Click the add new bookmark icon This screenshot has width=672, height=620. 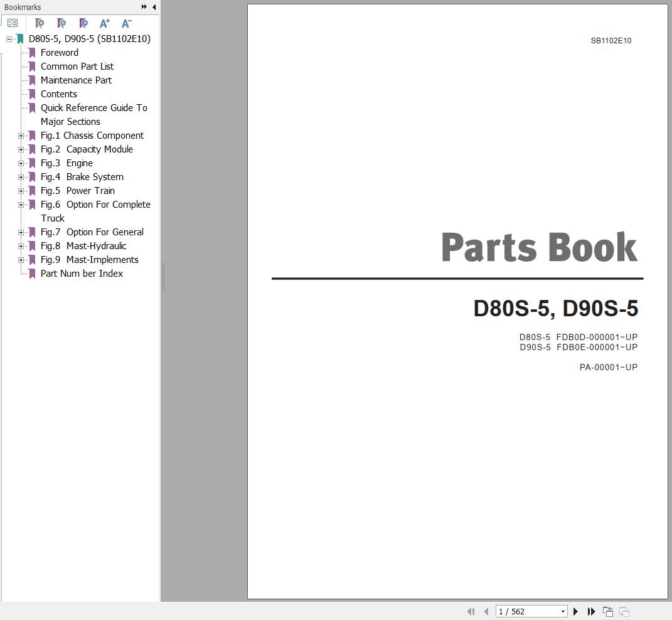(61, 23)
